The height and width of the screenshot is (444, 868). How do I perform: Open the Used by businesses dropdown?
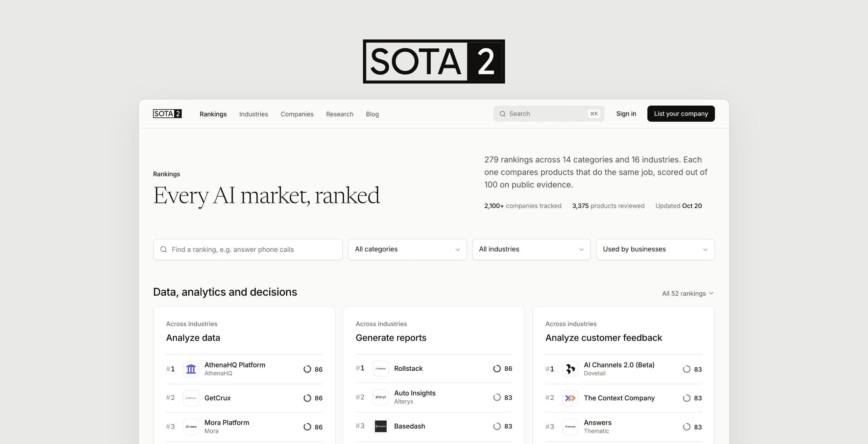click(655, 249)
